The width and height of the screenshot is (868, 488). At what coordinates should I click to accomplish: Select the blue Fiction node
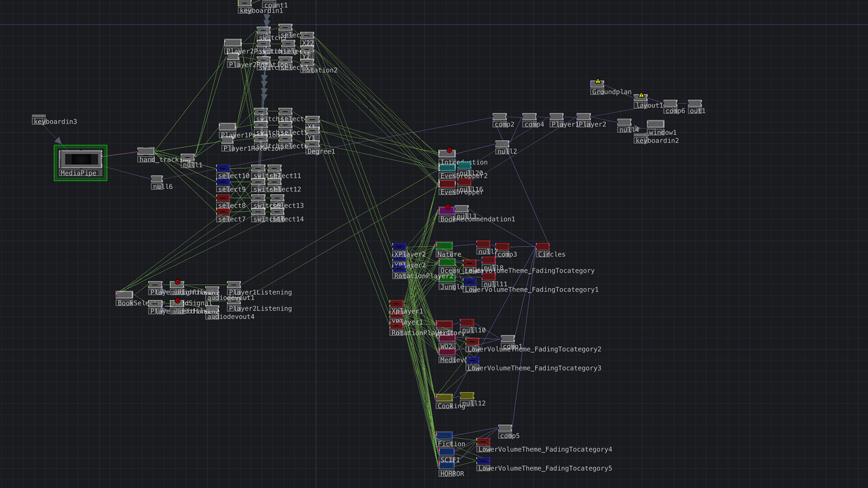tap(444, 436)
